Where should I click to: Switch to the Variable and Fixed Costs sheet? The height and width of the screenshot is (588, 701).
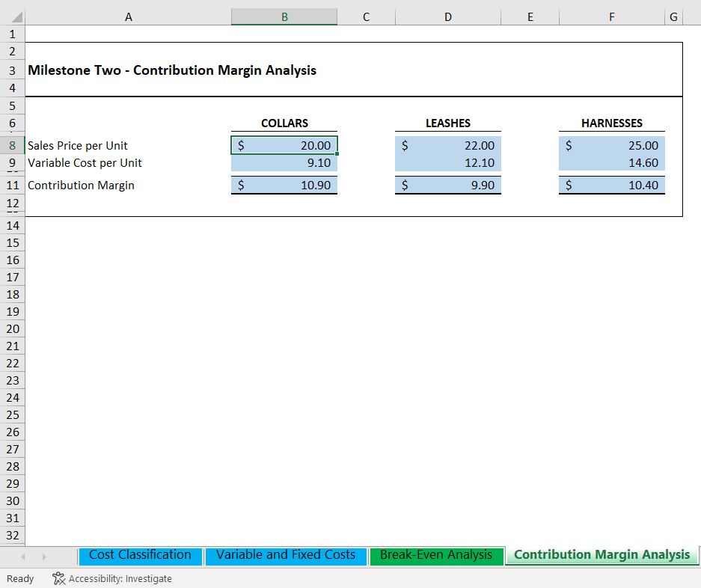pyautogui.click(x=286, y=555)
